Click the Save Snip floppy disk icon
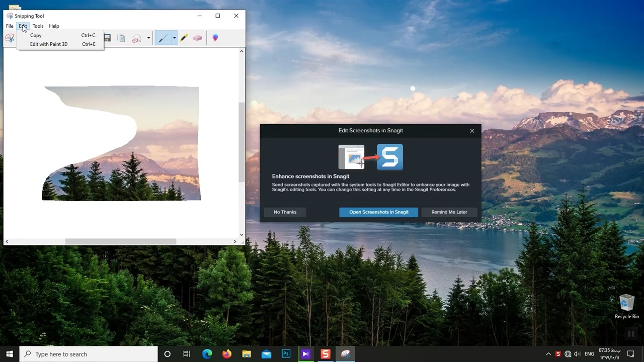Screen dimensions: 644x362 pyautogui.click(x=107, y=38)
